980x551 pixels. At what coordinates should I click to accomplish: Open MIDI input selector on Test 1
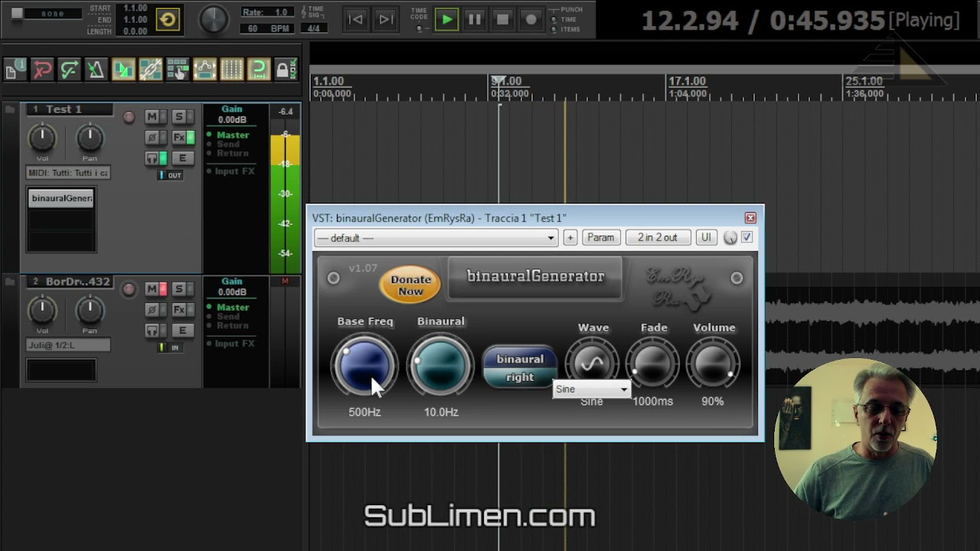coord(68,173)
